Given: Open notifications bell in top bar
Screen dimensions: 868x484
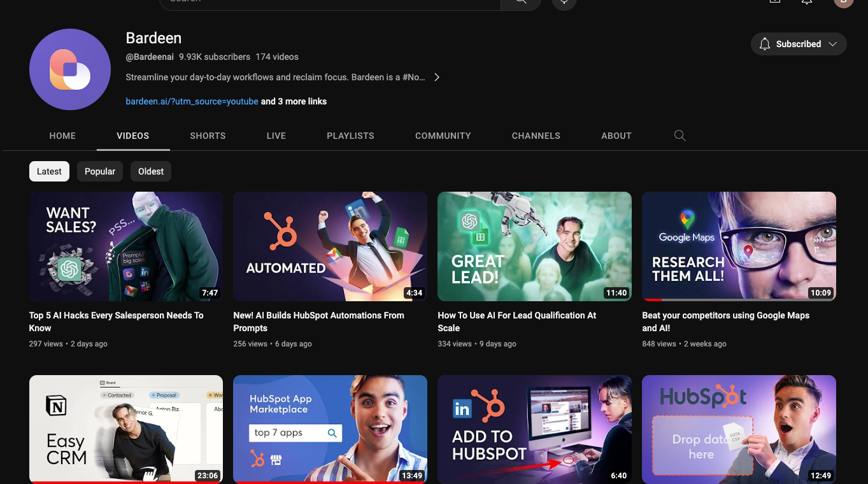Looking at the screenshot, I should point(807,2).
